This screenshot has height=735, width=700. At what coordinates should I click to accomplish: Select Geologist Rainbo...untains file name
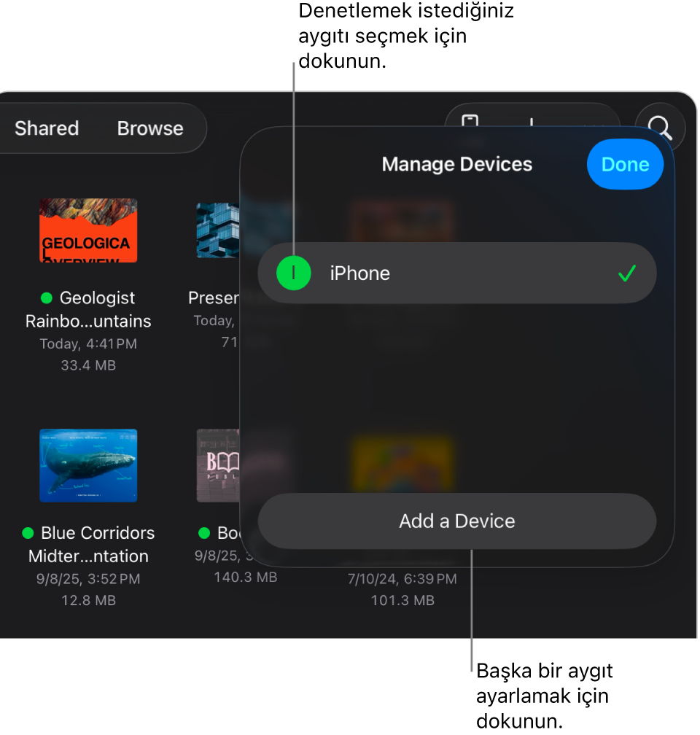(x=88, y=309)
